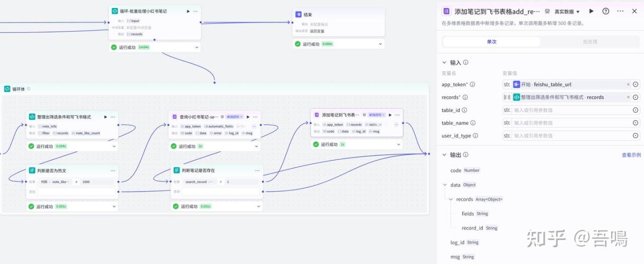Switch to the 批处理 tab

[590, 42]
